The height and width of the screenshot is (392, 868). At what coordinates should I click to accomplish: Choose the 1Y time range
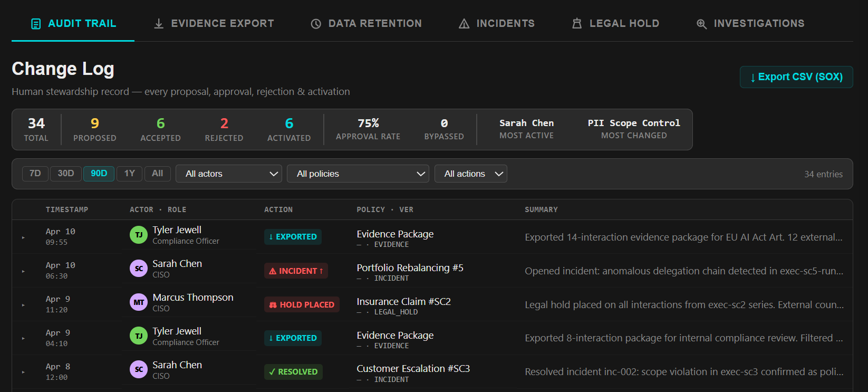pos(130,174)
